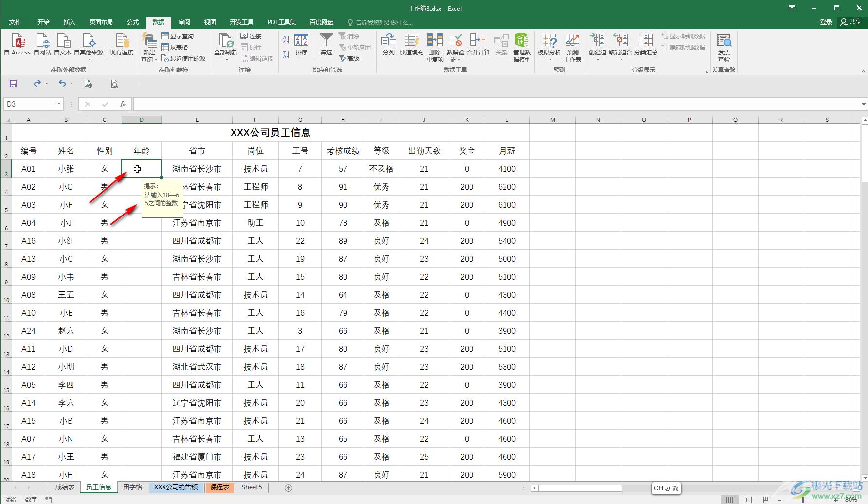
Task: Save the workbook from quick access toolbar
Action: coord(13,84)
